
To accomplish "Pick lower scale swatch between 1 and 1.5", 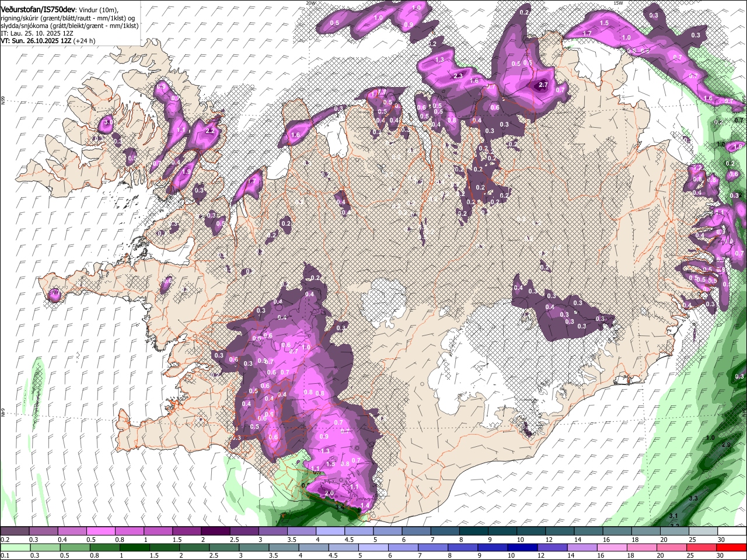I will pos(135,548).
